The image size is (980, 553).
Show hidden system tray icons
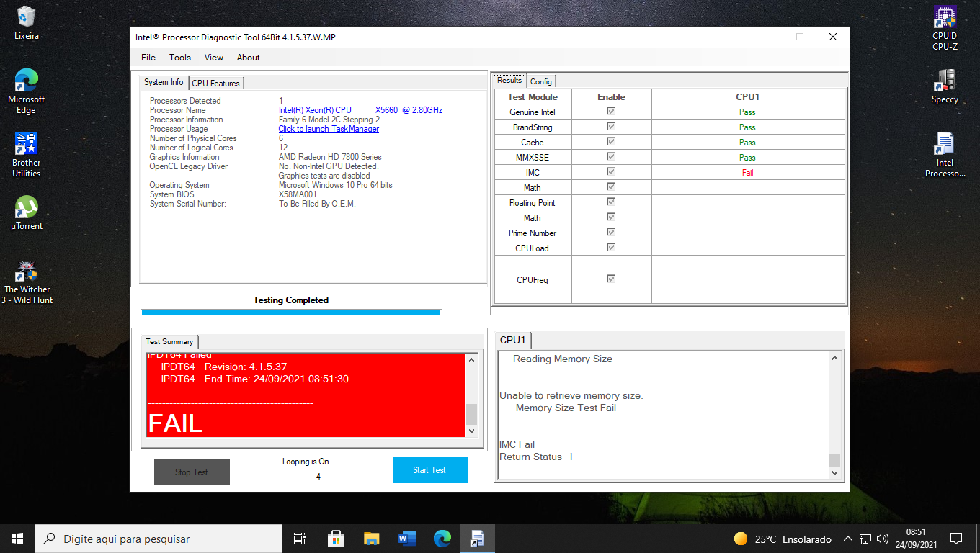(847, 539)
